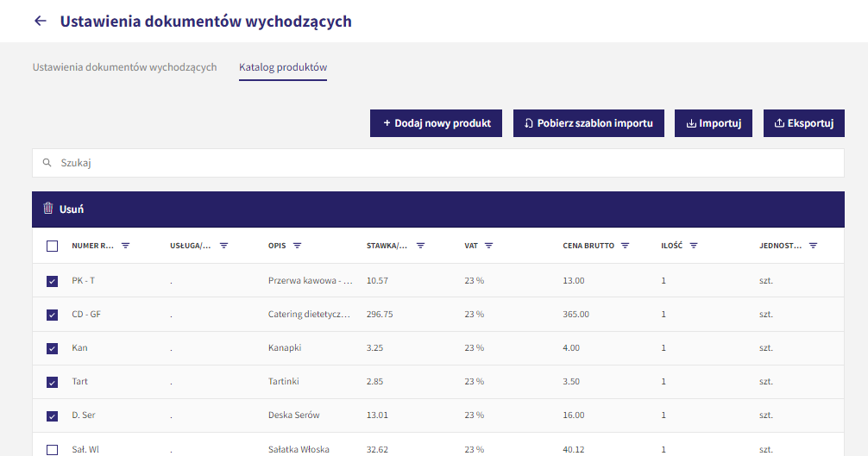The image size is (868, 456).
Task: Click Pobierz szablon importu button
Action: (x=588, y=123)
